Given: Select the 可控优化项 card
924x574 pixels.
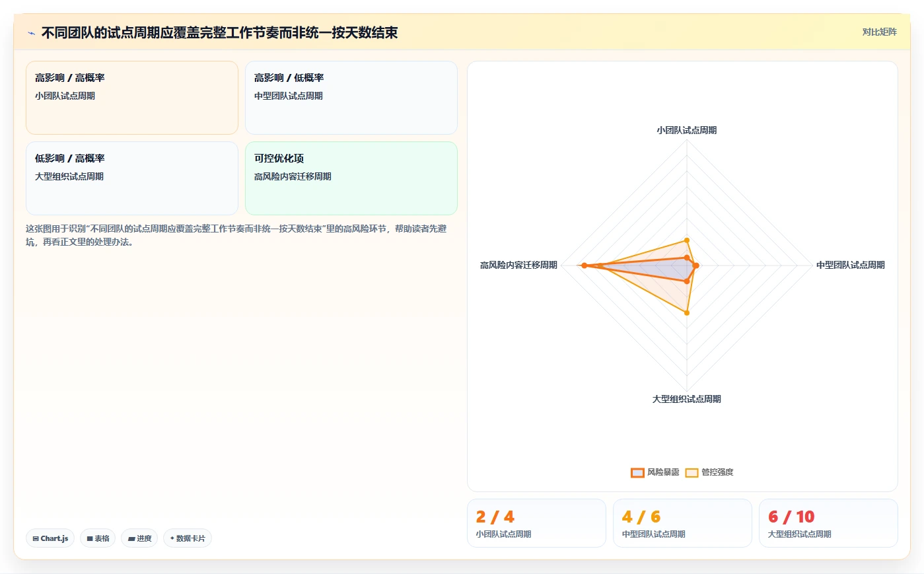Looking at the screenshot, I should coord(351,178).
